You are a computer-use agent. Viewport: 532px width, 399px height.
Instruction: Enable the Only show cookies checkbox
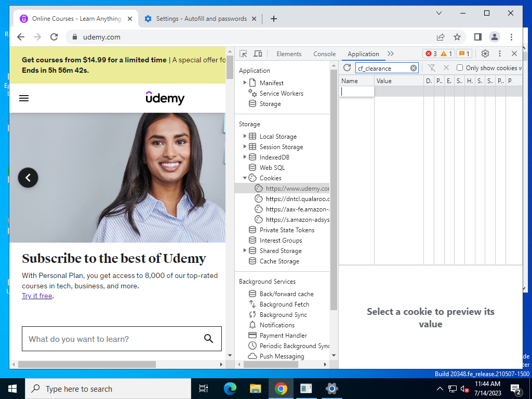click(460, 68)
